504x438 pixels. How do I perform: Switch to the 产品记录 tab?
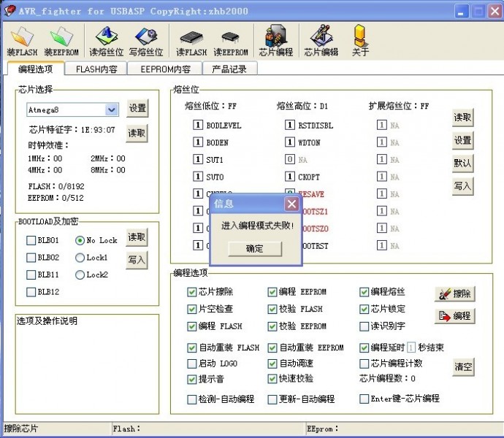229,69
